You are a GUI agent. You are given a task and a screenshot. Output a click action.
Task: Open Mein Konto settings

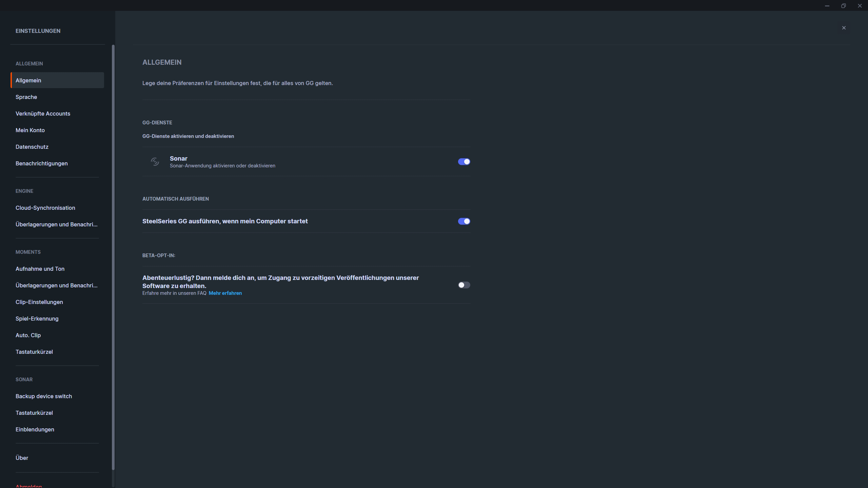(30, 130)
